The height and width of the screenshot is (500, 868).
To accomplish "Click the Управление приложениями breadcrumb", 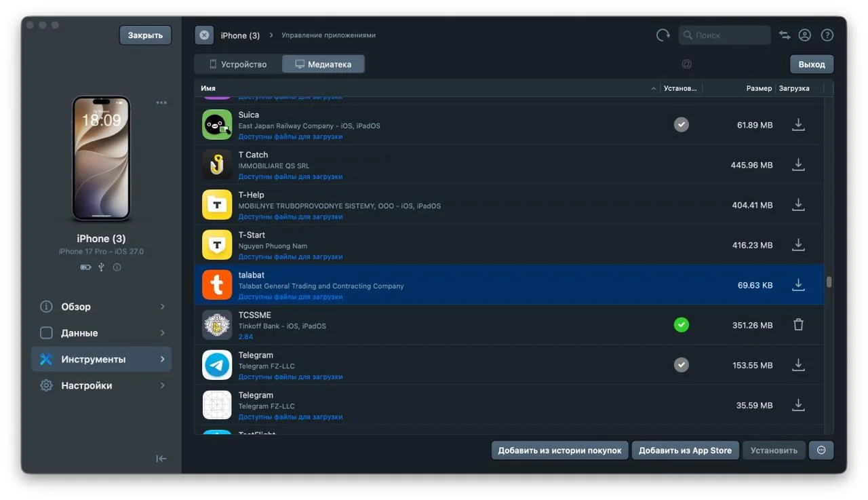I will (x=328, y=35).
